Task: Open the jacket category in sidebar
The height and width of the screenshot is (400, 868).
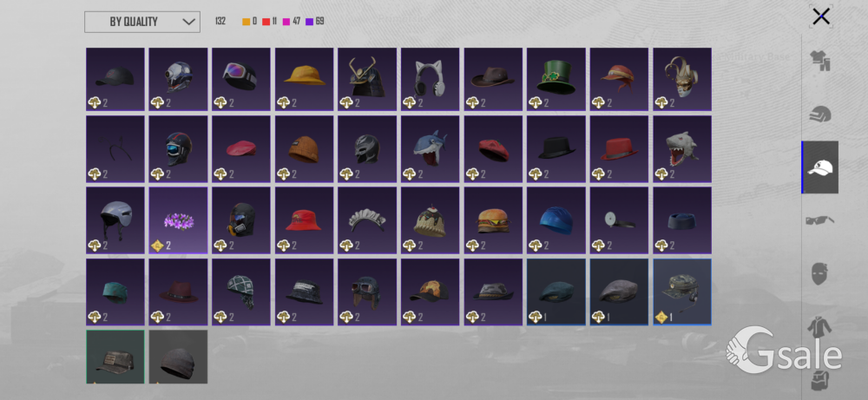Action: click(819, 327)
